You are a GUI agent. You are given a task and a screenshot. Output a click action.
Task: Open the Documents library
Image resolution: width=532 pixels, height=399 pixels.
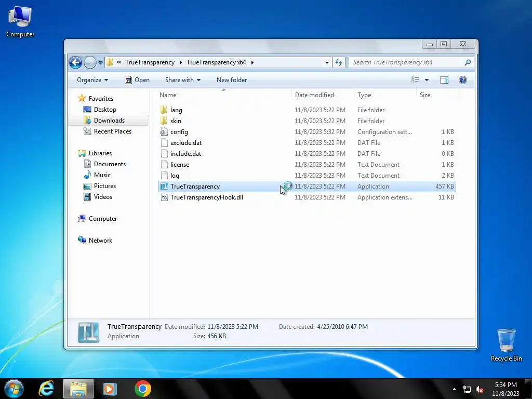coord(110,164)
